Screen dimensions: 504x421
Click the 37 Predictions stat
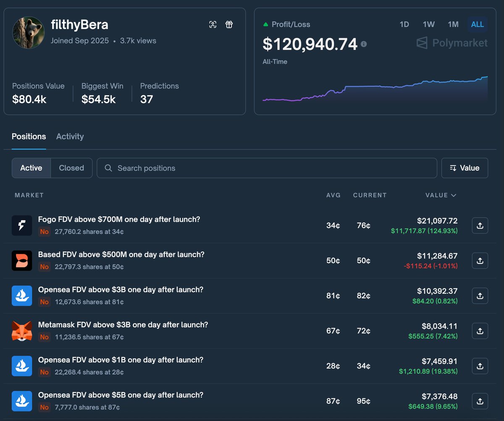coord(147,99)
